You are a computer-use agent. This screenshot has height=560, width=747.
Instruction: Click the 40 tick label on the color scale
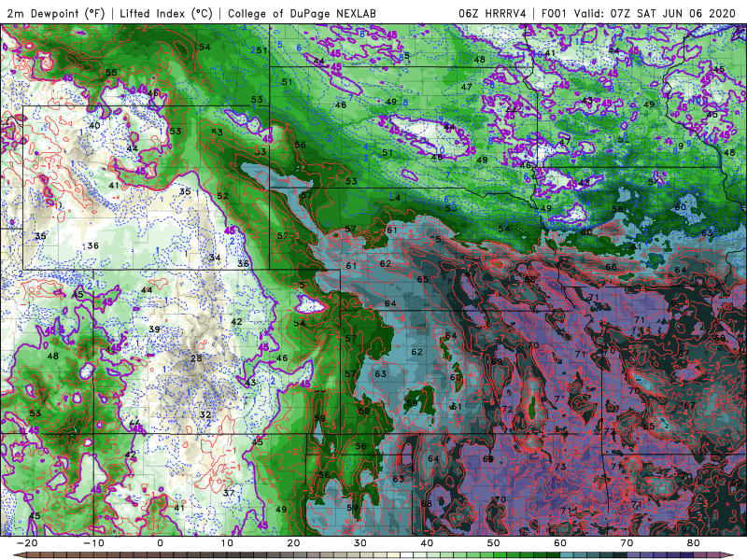[x=427, y=543]
